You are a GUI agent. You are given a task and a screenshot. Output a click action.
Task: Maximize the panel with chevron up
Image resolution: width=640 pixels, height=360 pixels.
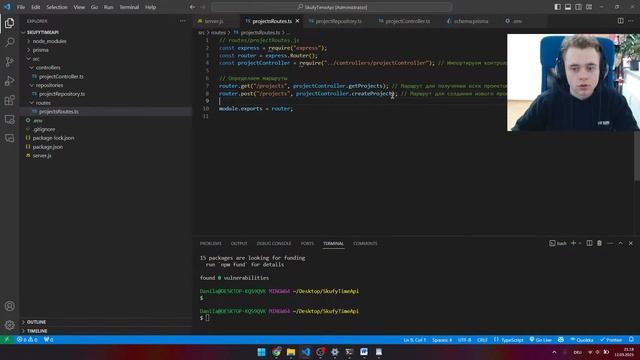tap(620, 243)
